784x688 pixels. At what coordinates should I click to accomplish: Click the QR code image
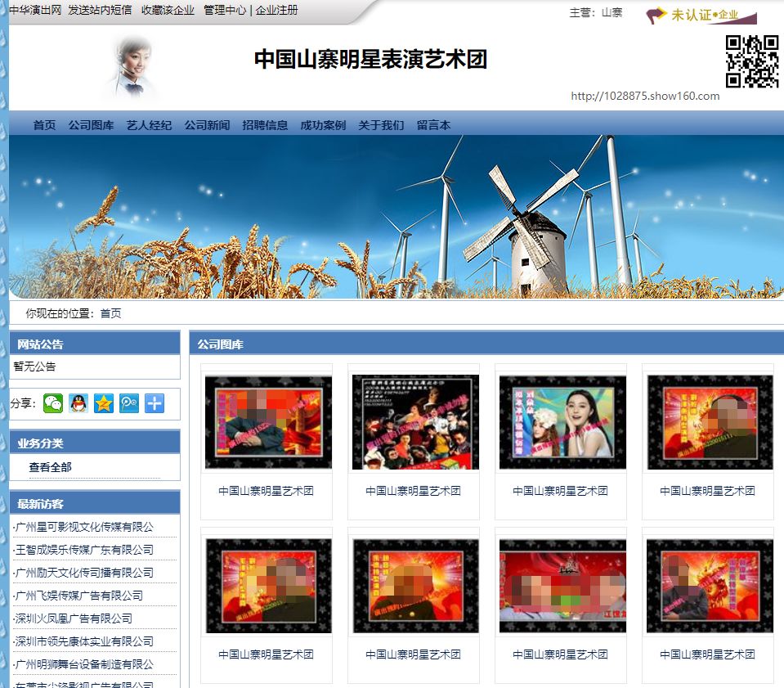751,62
